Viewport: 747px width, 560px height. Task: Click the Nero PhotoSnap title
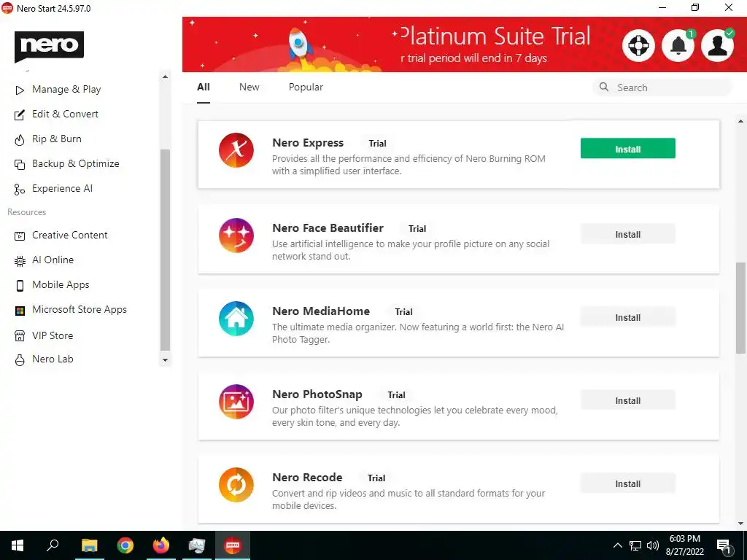(x=317, y=394)
